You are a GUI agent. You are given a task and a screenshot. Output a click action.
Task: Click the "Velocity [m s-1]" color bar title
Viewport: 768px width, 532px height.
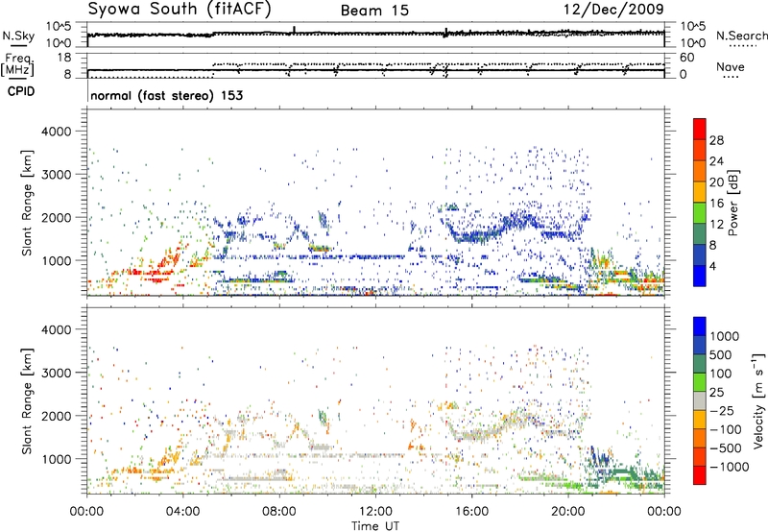click(x=758, y=400)
